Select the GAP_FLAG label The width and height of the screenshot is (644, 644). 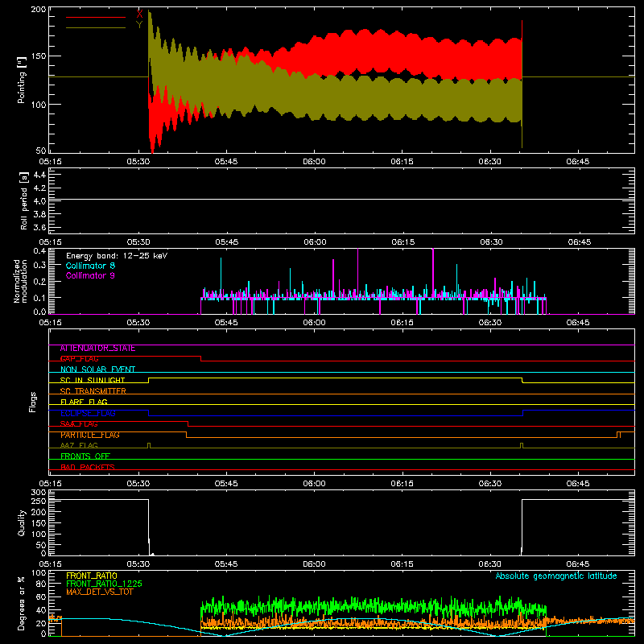(79, 359)
